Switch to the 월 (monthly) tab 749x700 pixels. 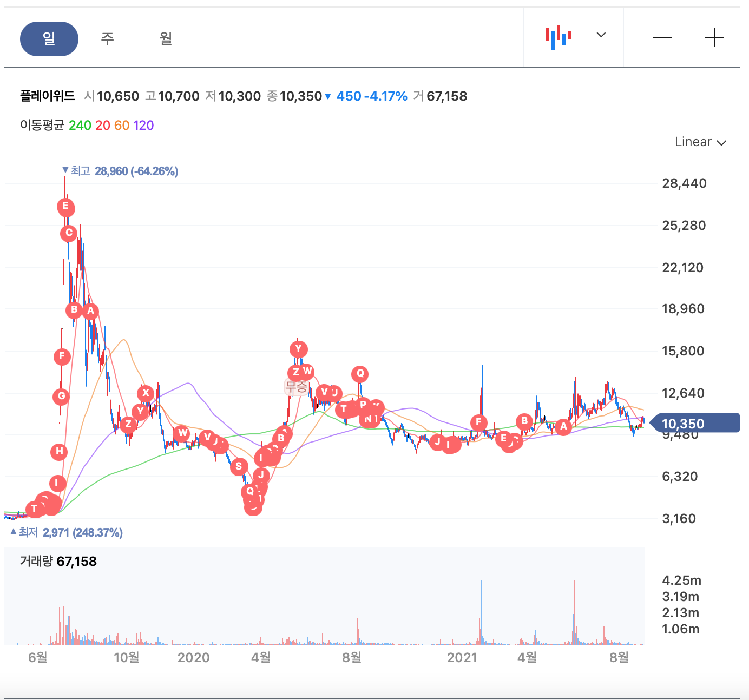coord(166,39)
